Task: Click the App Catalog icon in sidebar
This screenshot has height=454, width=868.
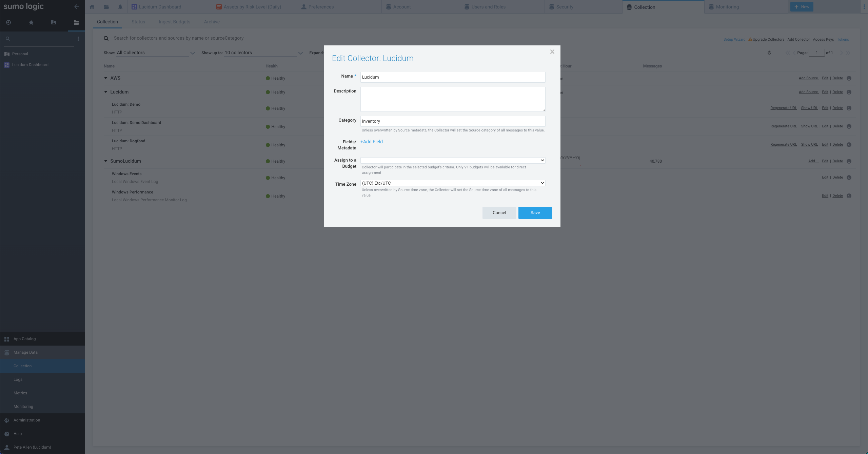Action: point(7,338)
